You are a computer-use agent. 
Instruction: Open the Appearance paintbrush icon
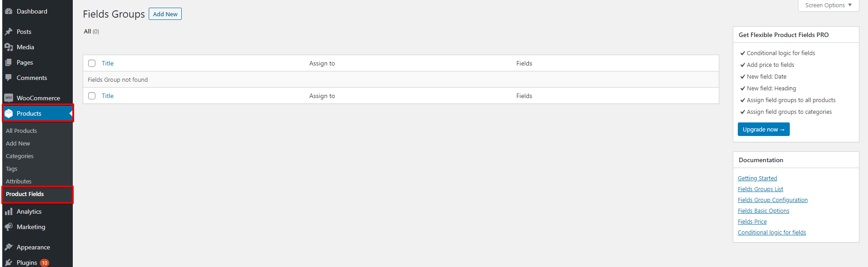click(9, 247)
